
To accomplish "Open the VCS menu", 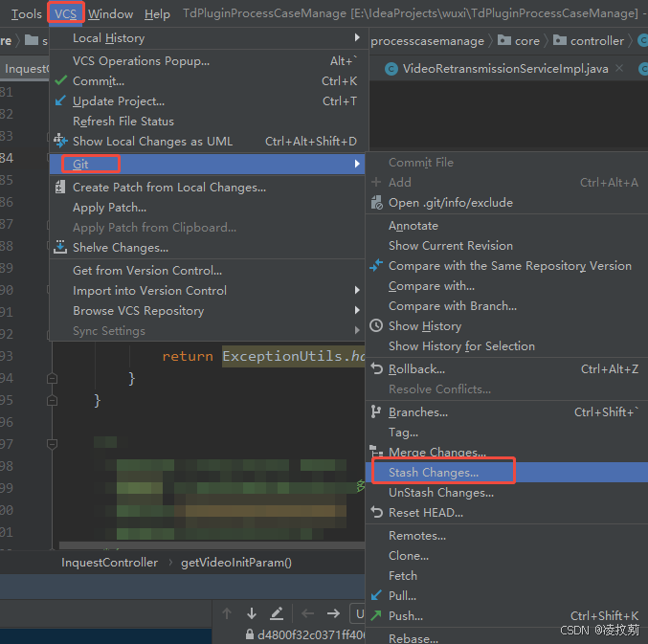I will [66, 13].
